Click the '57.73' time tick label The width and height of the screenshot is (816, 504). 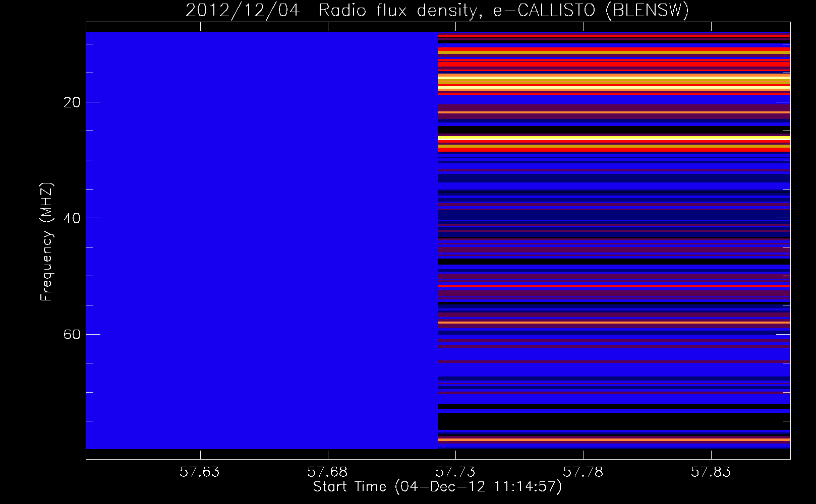pyautogui.click(x=455, y=472)
